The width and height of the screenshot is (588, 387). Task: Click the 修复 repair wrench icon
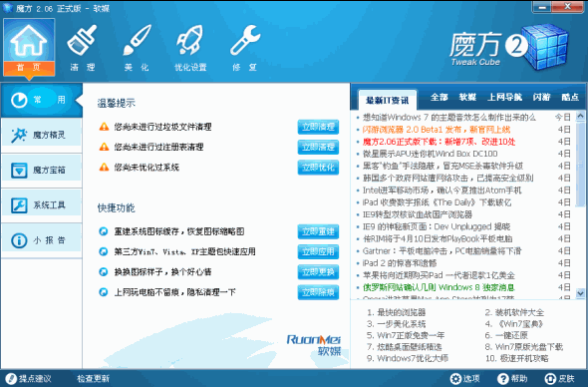(x=245, y=40)
